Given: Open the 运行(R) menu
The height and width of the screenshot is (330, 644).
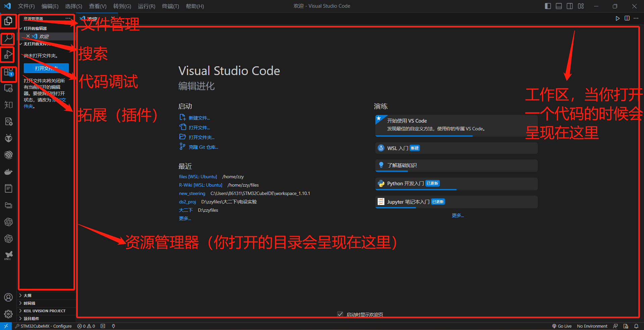Looking at the screenshot, I should click(147, 6).
